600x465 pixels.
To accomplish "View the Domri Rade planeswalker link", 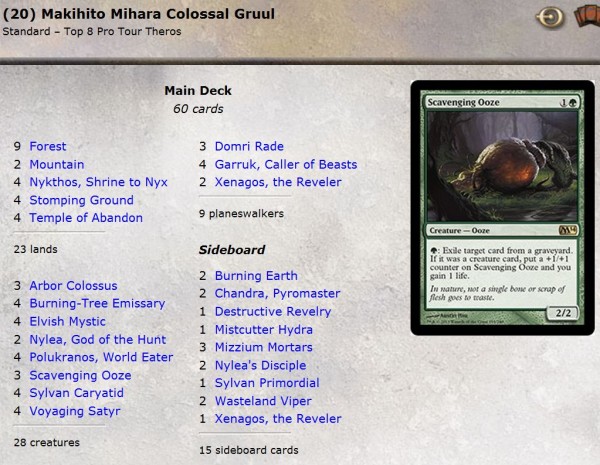I will click(249, 146).
